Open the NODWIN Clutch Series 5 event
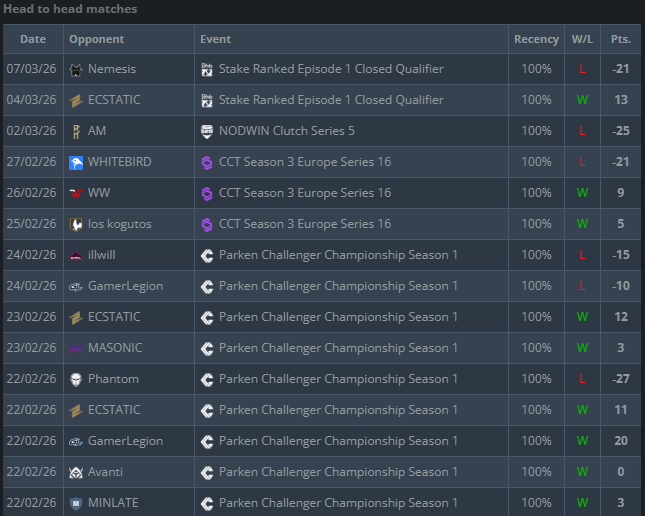Image resolution: width=645 pixels, height=516 pixels. tap(286, 132)
